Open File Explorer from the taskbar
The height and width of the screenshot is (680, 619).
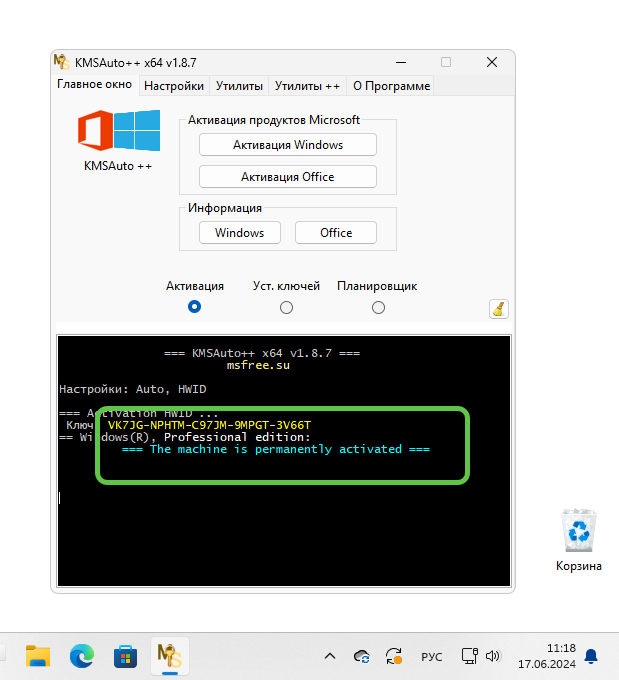click(38, 656)
